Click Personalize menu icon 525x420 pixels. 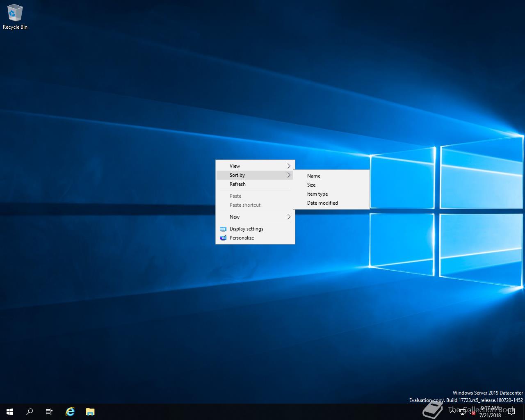point(223,238)
